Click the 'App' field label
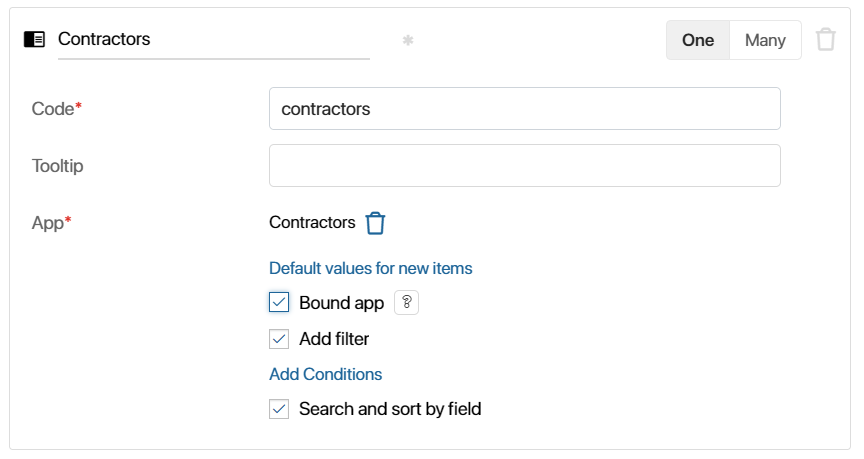Screen dimensions: 864x459 pos(48,223)
